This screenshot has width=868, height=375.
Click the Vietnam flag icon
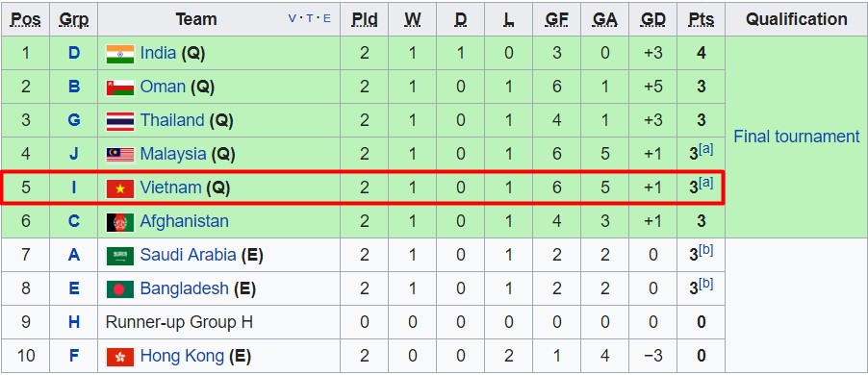click(x=120, y=189)
